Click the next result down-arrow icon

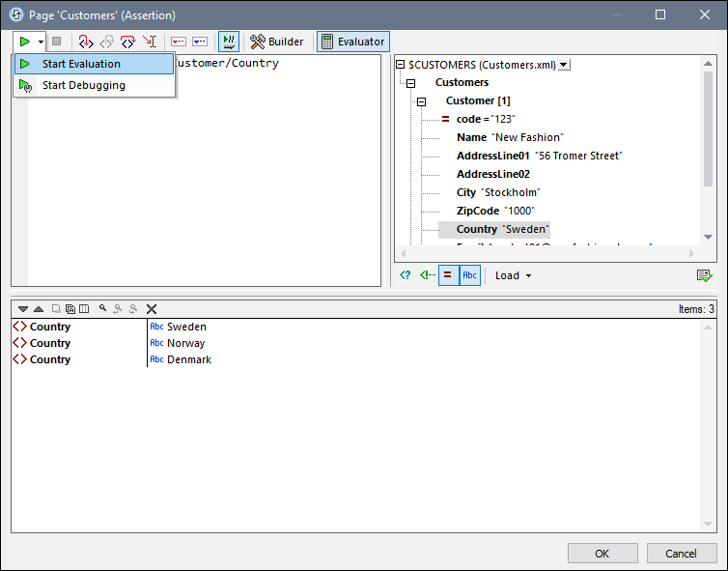23,309
